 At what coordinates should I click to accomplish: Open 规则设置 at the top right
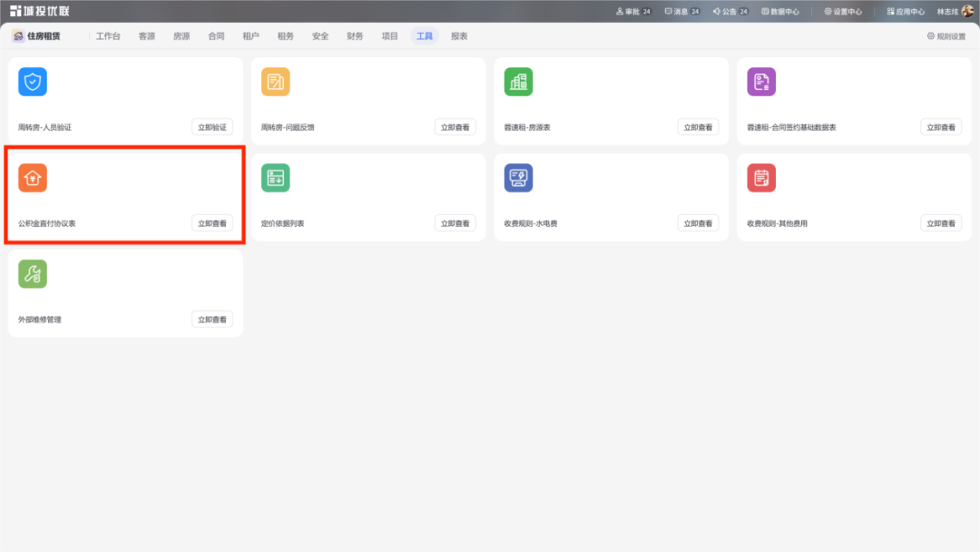pyautogui.click(x=946, y=36)
